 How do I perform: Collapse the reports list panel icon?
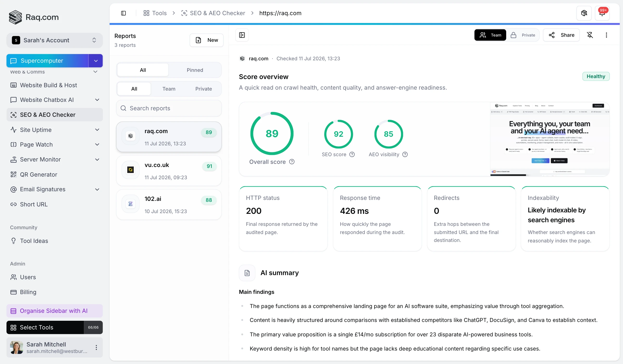[x=242, y=35]
